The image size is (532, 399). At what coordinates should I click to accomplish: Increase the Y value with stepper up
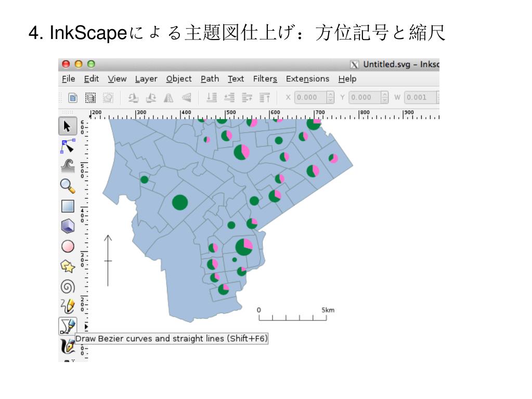pyautogui.click(x=385, y=94)
